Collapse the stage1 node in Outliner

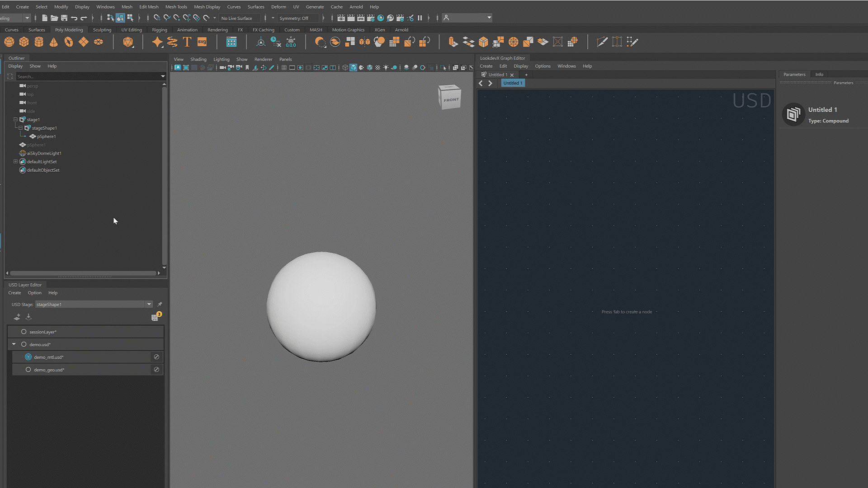tap(15, 120)
